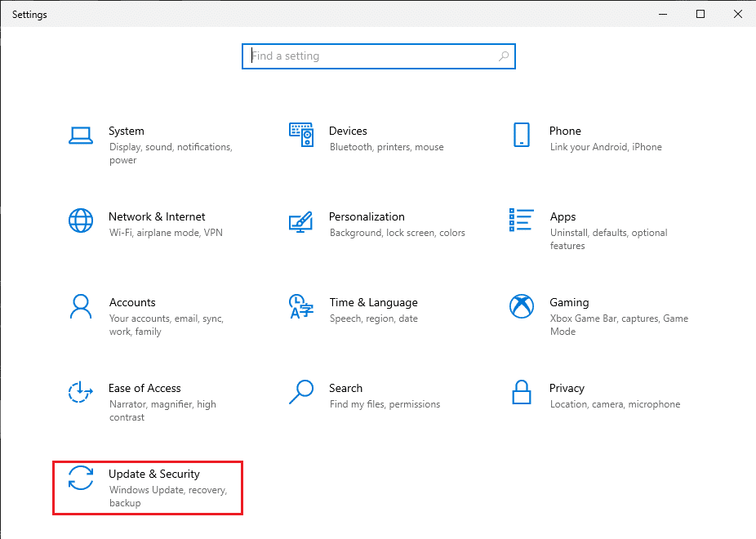Select the Privacy lock icon
756x539 pixels.
(522, 393)
